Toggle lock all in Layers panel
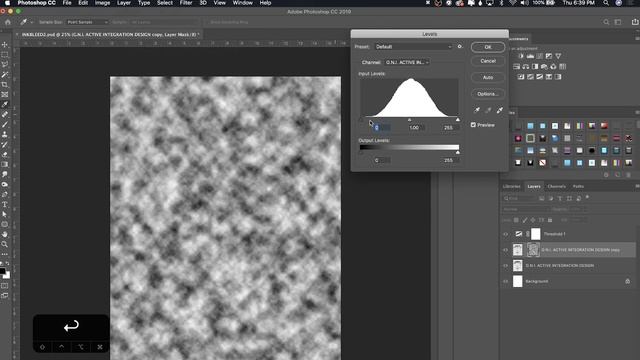Screen dimensions: 640x360 (x=550, y=220)
